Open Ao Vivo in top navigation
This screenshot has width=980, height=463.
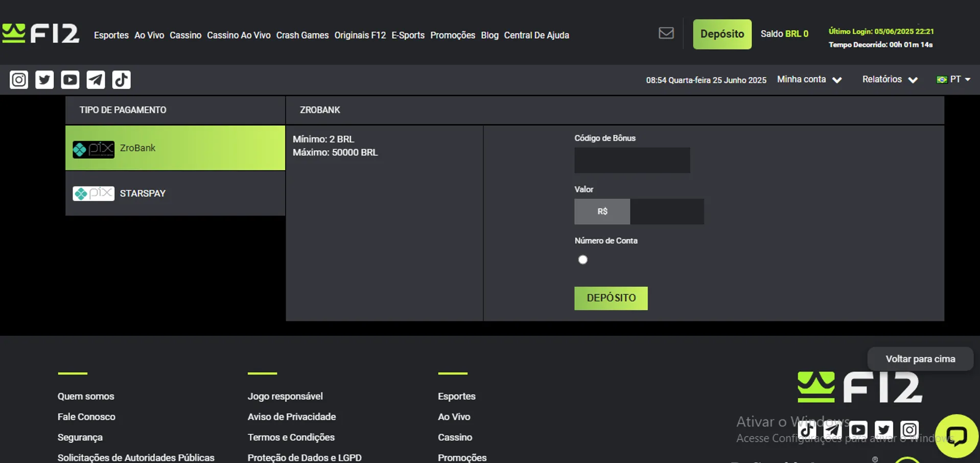(x=149, y=35)
